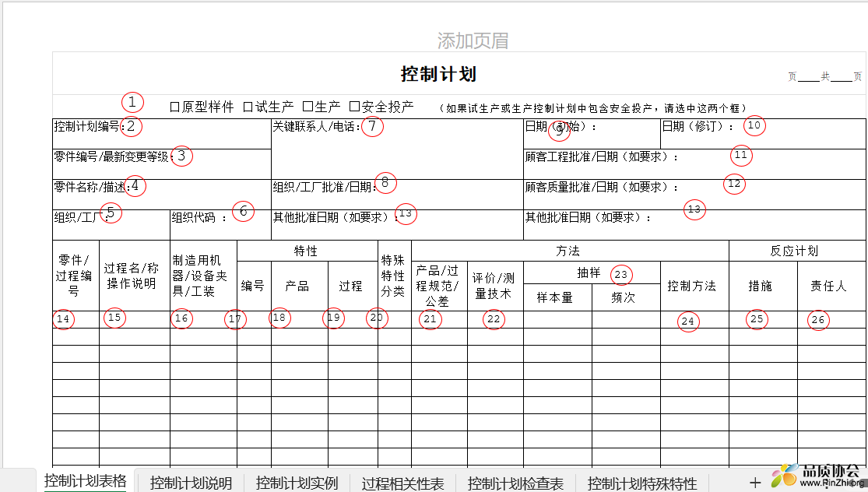Select the 产品 column header

click(x=300, y=286)
